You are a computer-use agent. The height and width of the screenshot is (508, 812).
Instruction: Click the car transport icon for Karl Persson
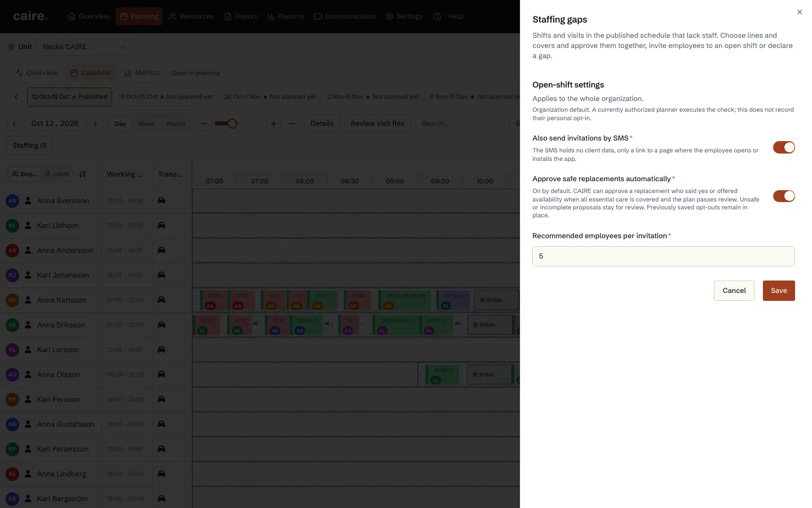tap(161, 399)
